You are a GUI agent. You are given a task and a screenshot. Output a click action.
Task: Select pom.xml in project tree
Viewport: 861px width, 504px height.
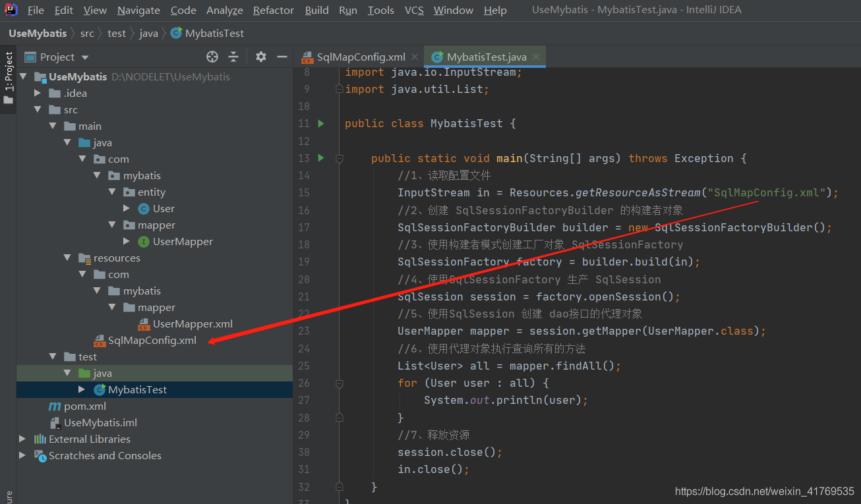pyautogui.click(x=85, y=406)
